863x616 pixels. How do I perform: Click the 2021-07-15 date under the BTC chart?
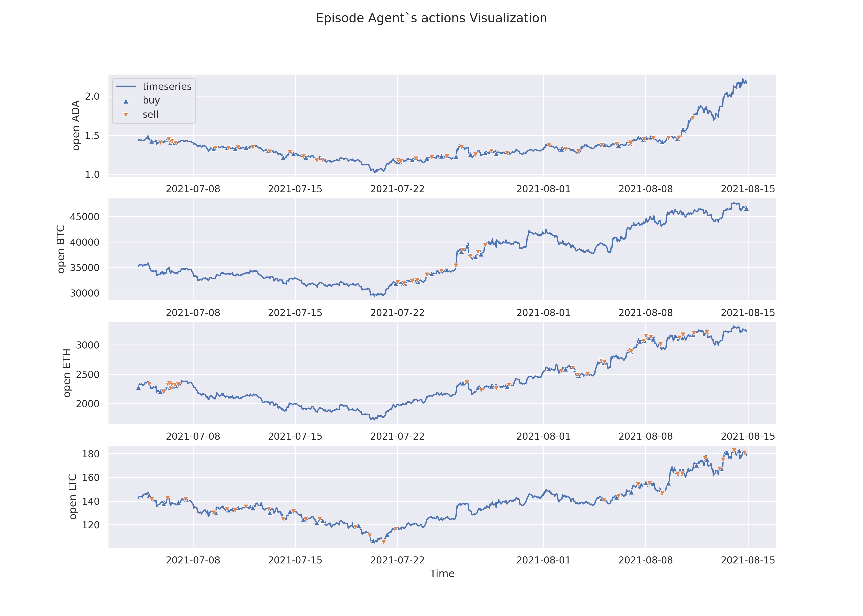[x=295, y=313]
